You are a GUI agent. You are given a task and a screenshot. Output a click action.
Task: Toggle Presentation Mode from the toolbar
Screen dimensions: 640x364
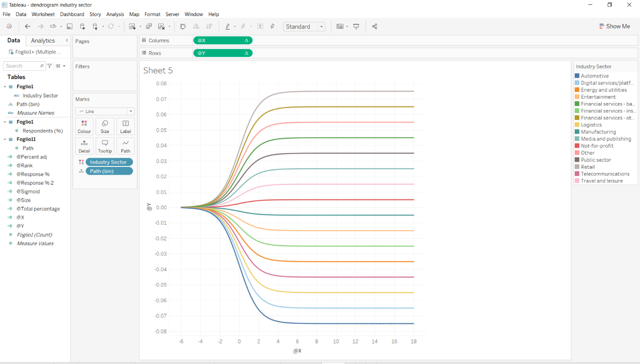(356, 26)
